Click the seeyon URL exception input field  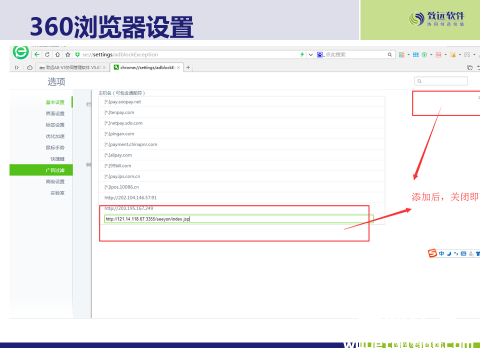(239, 219)
